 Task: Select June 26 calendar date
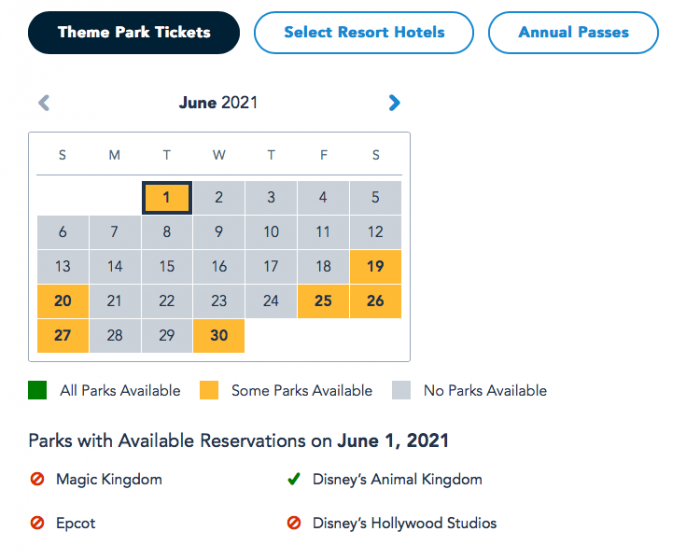point(375,301)
